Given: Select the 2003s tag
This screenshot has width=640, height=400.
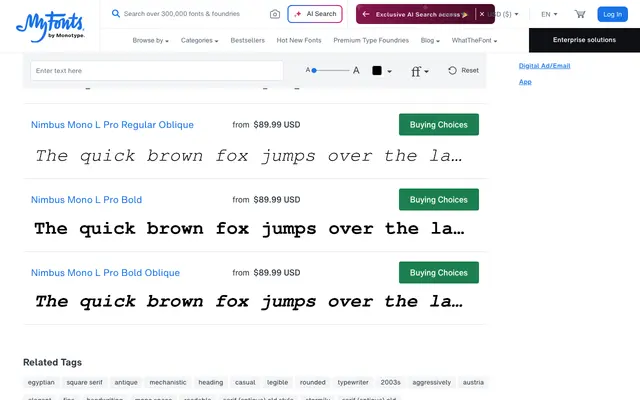Looking at the screenshot, I should tap(390, 382).
